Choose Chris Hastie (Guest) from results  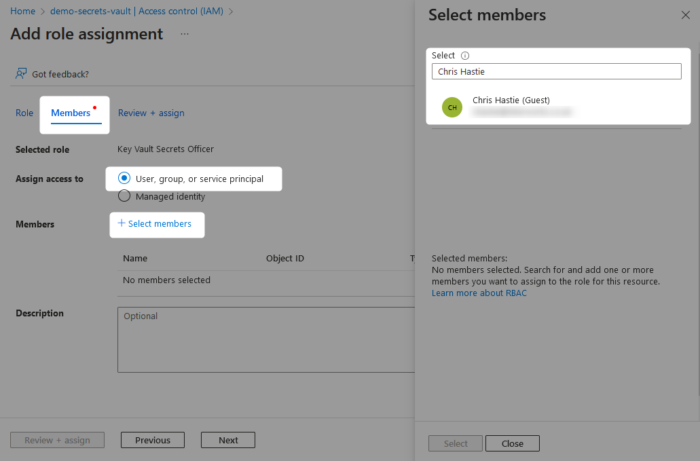511,100
